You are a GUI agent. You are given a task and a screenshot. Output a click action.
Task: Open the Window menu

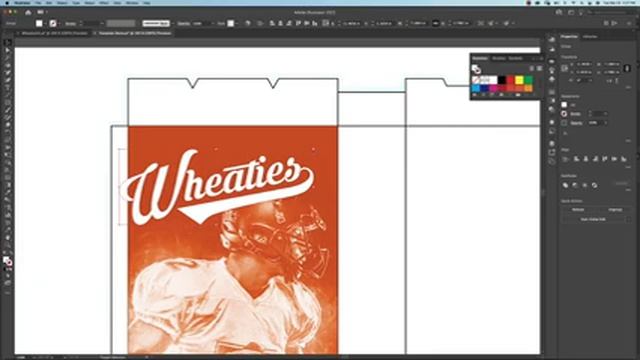(x=132, y=3)
